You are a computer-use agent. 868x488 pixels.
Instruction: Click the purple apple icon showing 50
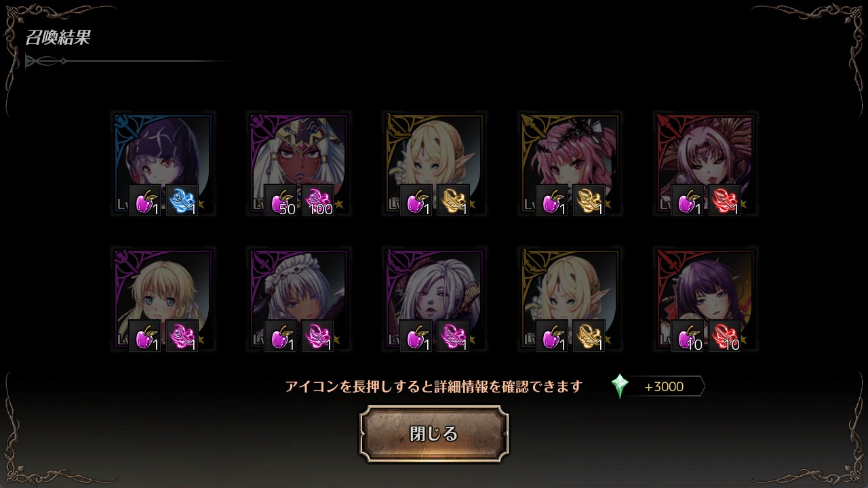[x=281, y=201]
